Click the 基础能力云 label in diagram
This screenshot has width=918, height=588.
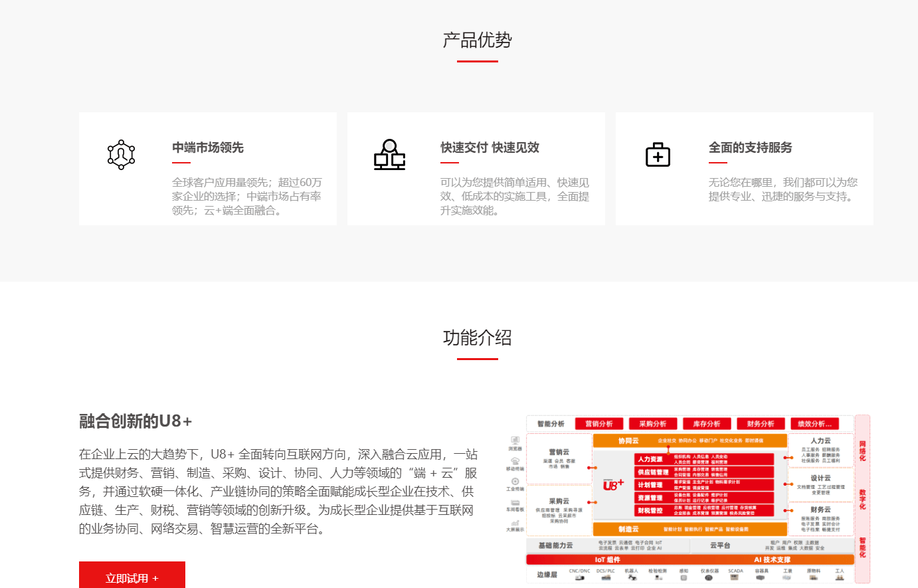point(555,545)
